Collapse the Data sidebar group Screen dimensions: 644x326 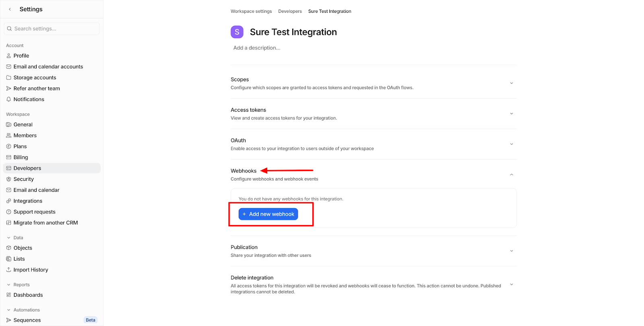(x=8, y=238)
